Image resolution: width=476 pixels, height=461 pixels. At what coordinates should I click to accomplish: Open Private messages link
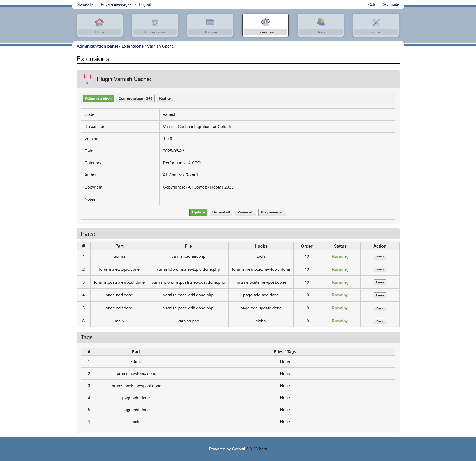116,4
